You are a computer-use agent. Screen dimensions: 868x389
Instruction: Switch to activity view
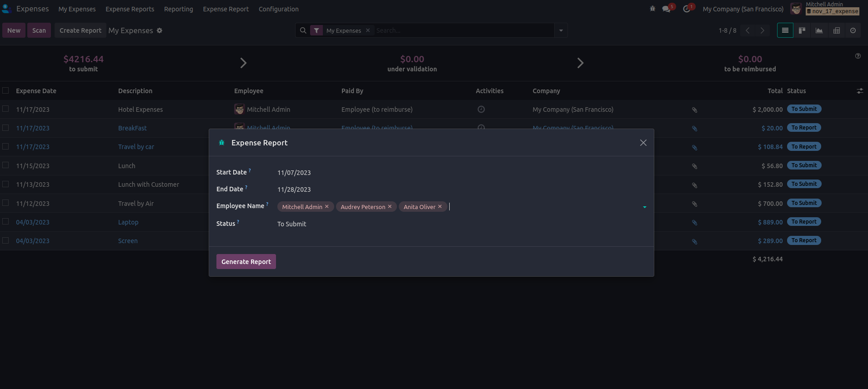tap(853, 30)
